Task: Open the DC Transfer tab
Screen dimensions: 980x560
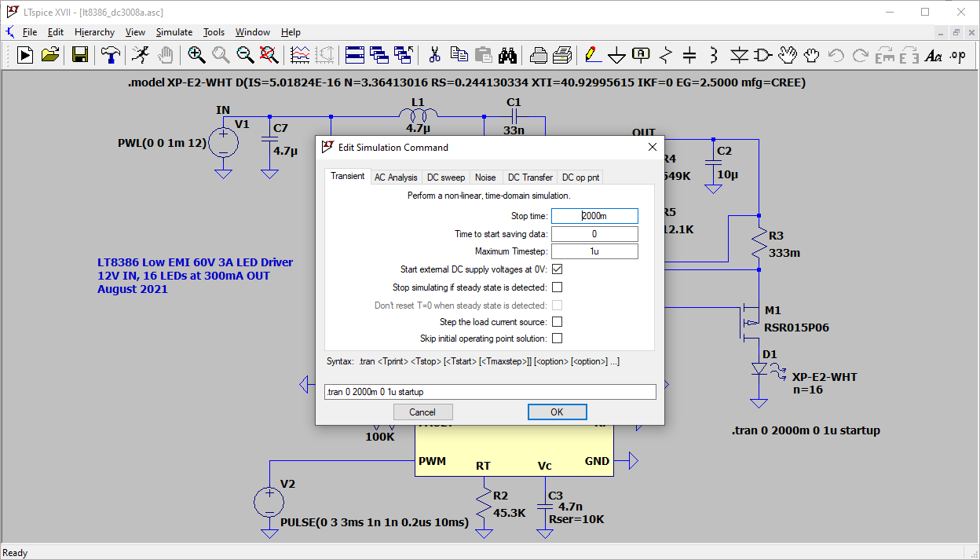Action: pos(530,178)
